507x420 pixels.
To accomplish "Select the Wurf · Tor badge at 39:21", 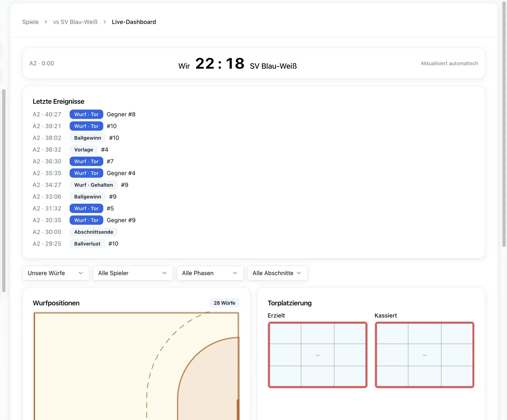I will [86, 126].
